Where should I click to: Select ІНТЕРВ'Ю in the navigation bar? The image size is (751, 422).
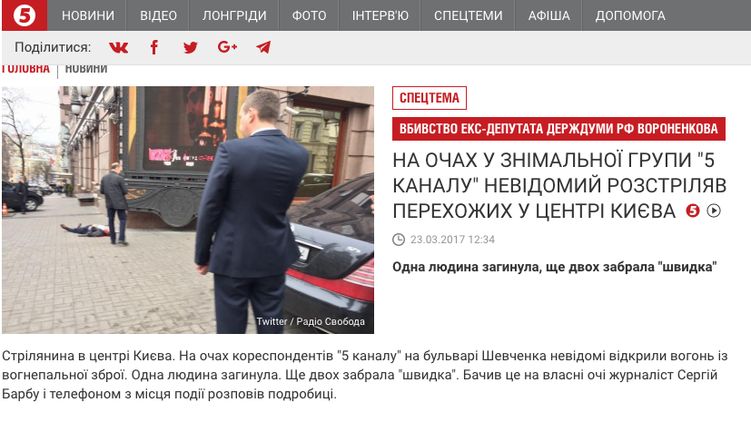(x=380, y=15)
